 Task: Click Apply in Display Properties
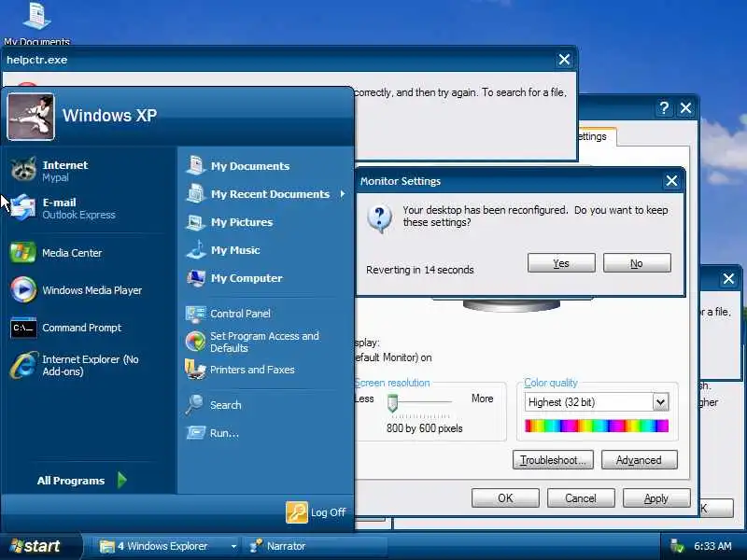[x=656, y=498]
